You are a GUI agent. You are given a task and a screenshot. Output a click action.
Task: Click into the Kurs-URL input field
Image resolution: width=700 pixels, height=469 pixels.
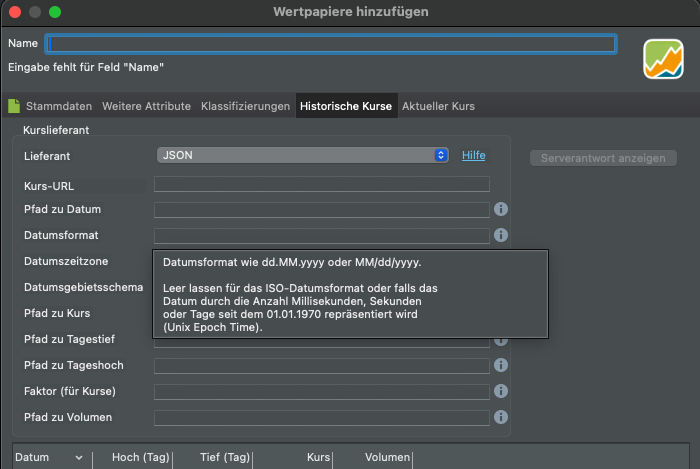point(321,184)
